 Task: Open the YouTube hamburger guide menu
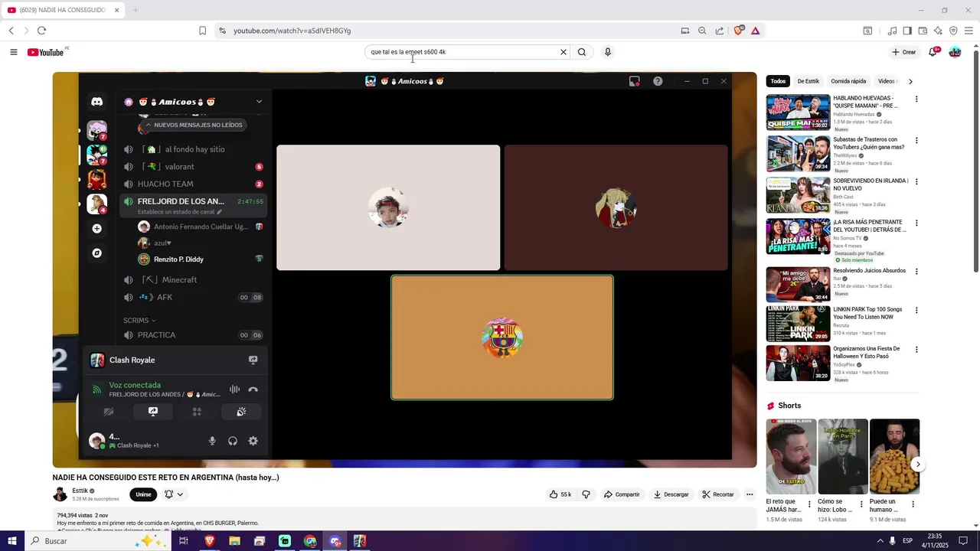pos(14,52)
